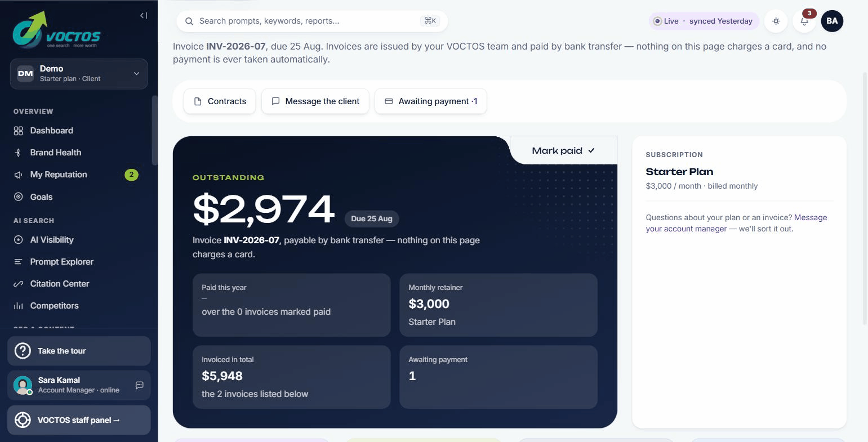Click the $5,948 Invoiced in total value

[222, 376]
